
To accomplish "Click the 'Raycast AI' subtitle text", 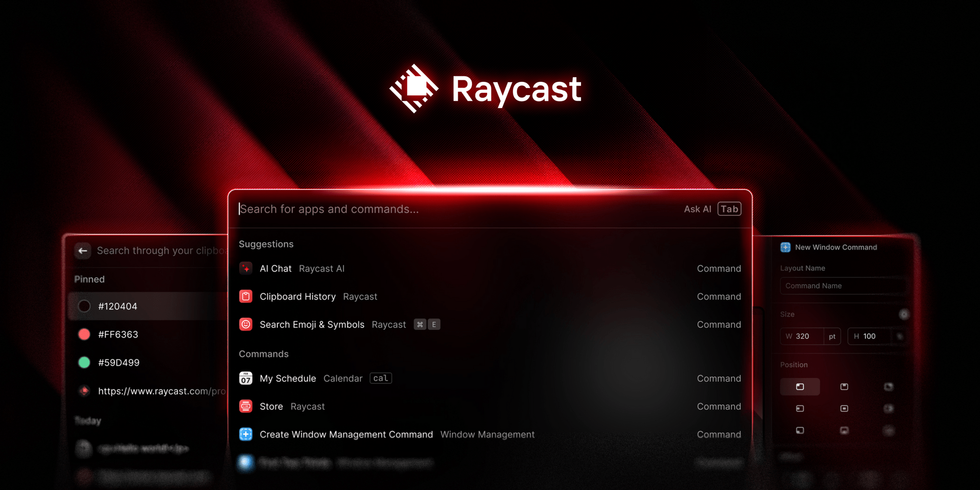I will pos(322,268).
